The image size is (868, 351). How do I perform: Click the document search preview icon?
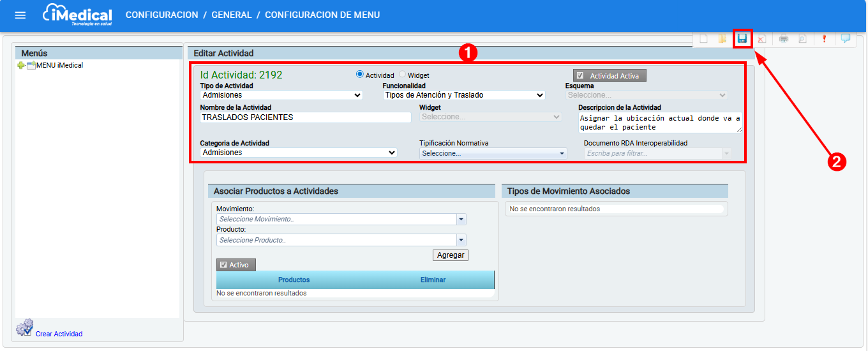(x=802, y=39)
